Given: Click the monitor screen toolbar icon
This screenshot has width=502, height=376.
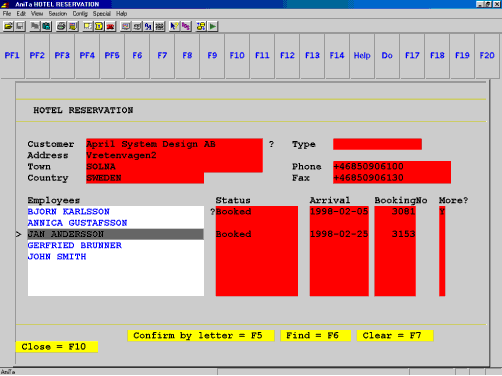Looking at the screenshot, I should pos(126,26).
